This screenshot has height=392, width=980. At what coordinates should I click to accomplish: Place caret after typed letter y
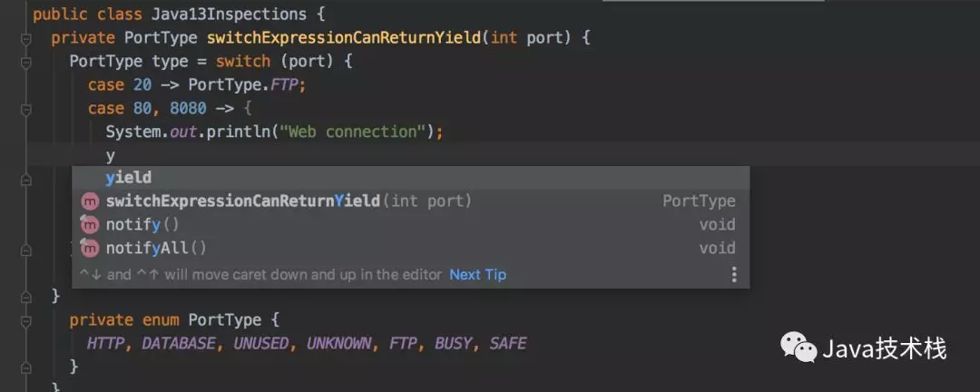115,155
